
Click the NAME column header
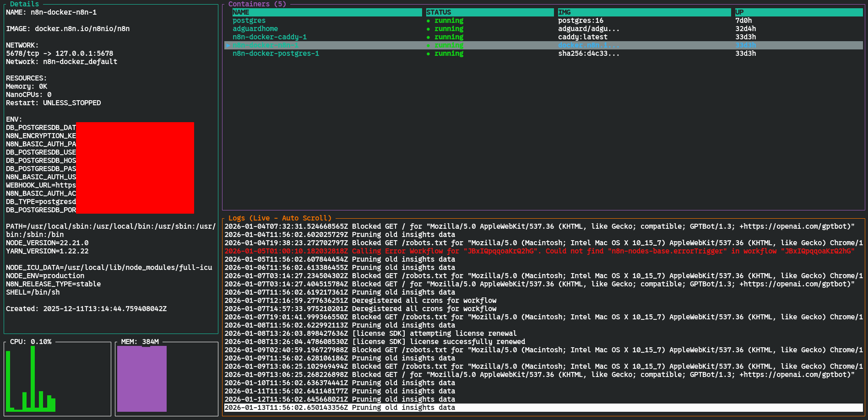point(240,12)
